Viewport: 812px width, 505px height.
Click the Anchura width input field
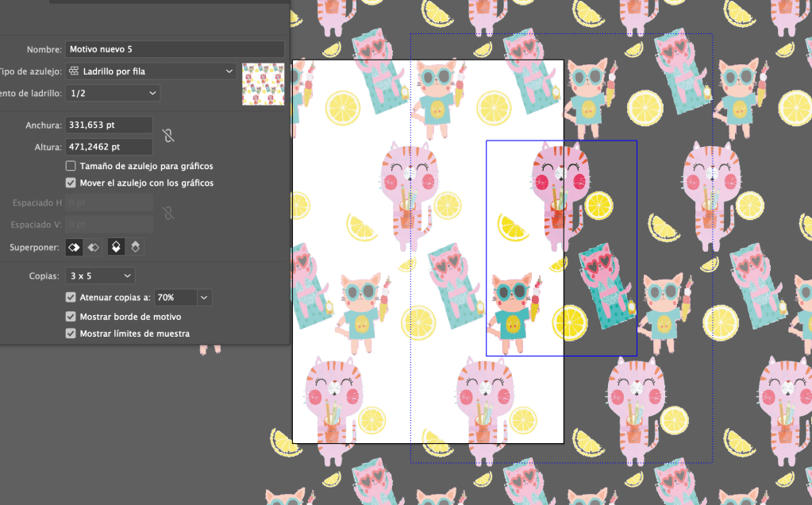(x=109, y=125)
